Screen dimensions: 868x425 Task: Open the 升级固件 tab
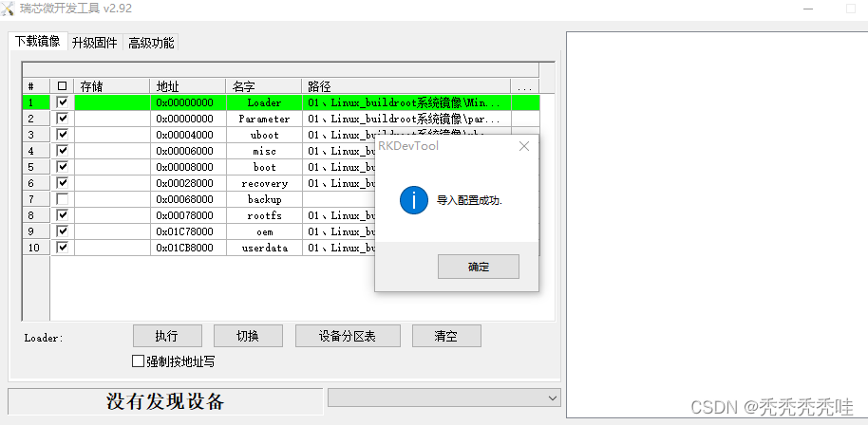tap(95, 43)
